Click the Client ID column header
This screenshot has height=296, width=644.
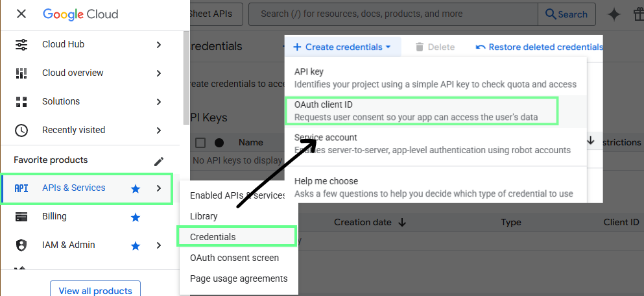pos(621,223)
